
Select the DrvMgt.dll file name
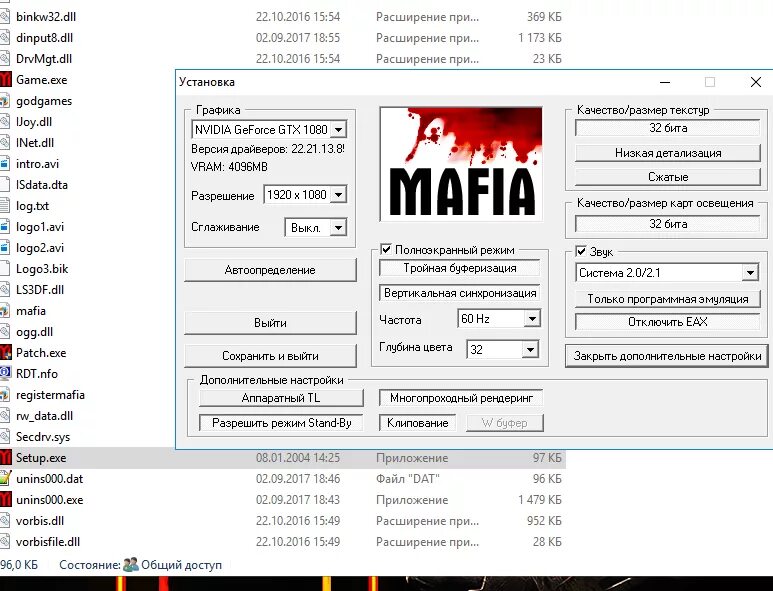click(44, 59)
